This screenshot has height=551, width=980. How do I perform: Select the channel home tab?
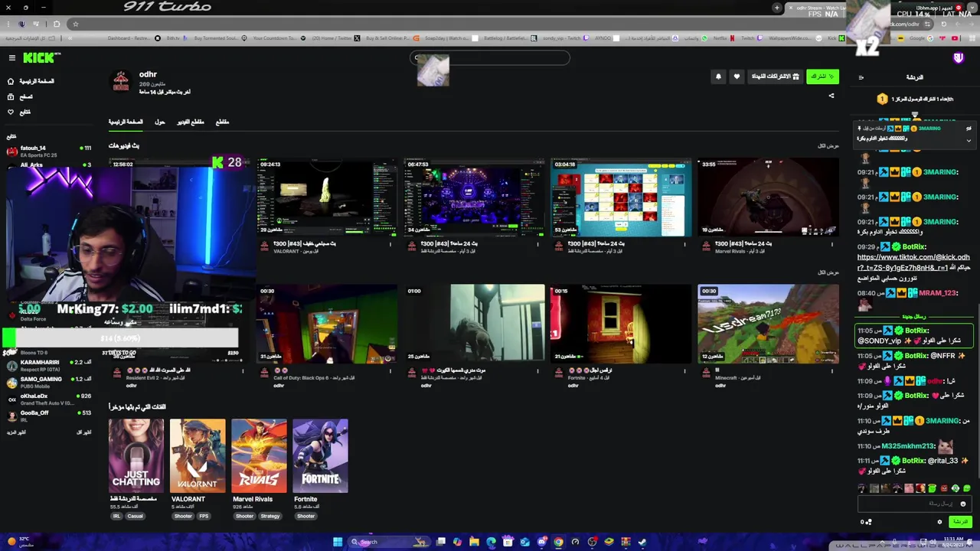[126, 122]
